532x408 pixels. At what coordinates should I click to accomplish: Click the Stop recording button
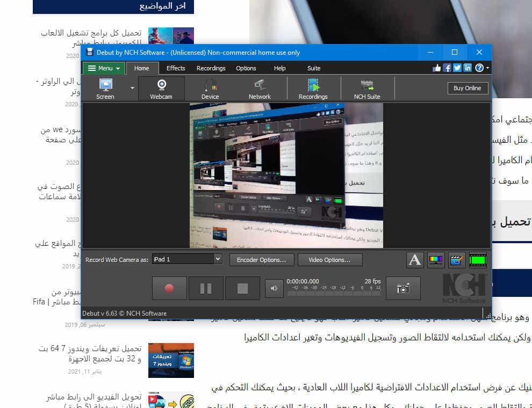242,288
